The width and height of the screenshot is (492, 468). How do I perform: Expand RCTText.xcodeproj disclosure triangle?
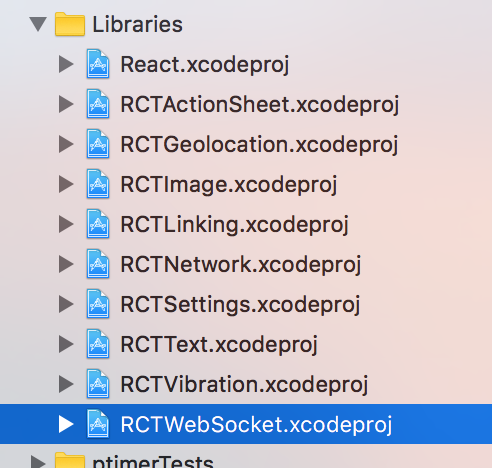tap(66, 344)
